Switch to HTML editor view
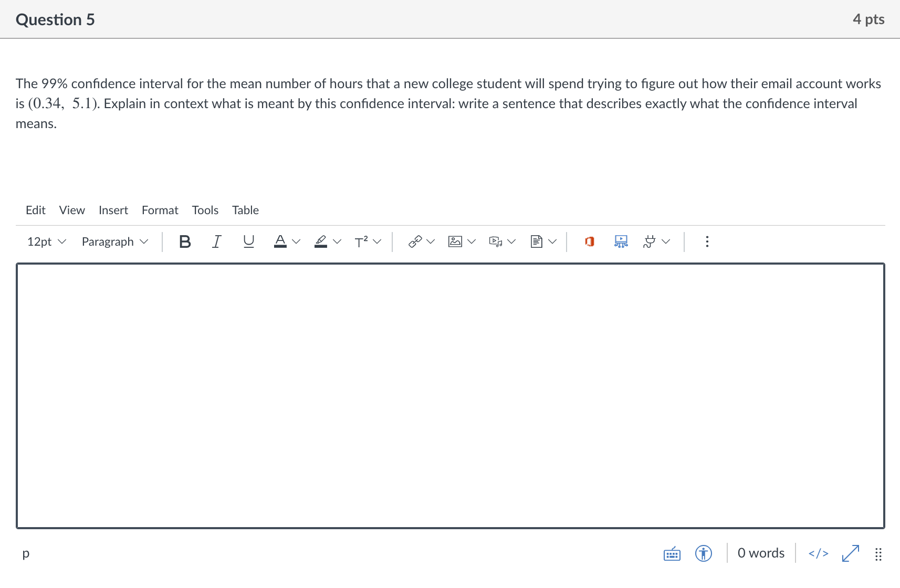The width and height of the screenshot is (900, 588). point(819,553)
